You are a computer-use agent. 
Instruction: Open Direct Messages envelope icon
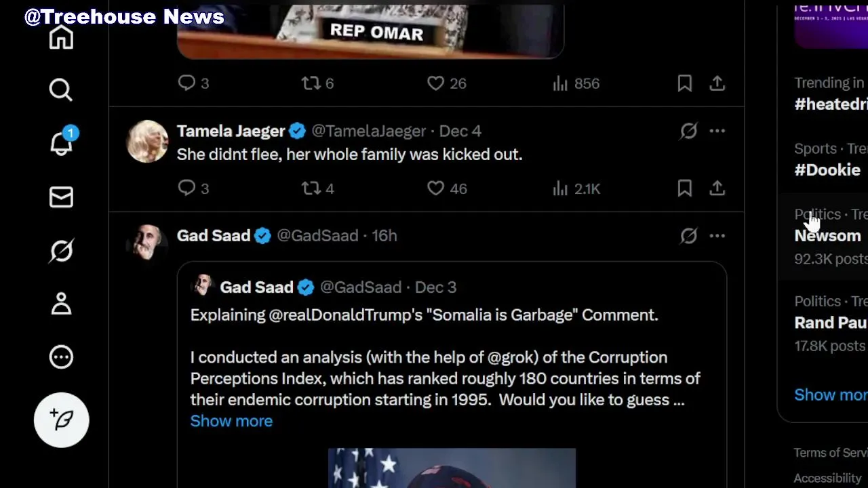click(x=61, y=197)
